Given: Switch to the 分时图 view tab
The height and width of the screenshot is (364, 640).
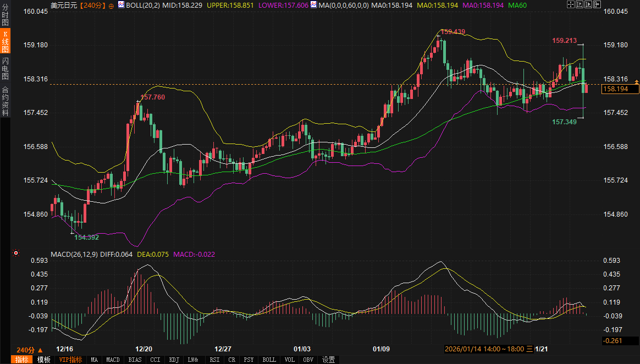Looking at the screenshot, I should click(x=5, y=15).
